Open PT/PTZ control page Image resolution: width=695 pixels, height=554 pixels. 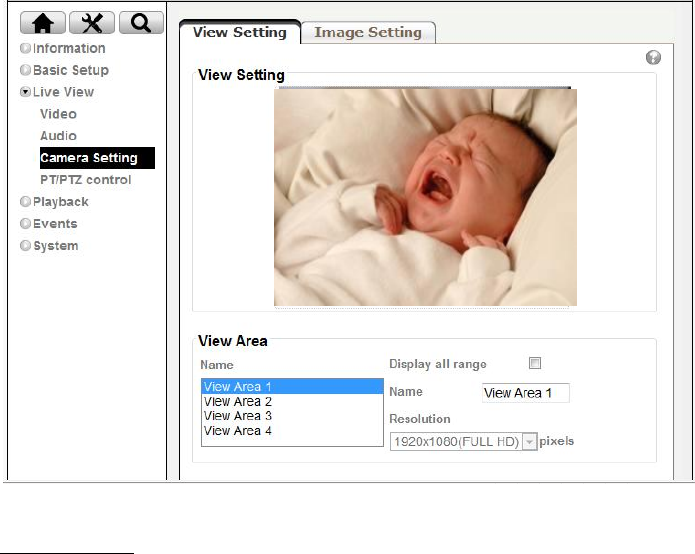[x=86, y=180]
